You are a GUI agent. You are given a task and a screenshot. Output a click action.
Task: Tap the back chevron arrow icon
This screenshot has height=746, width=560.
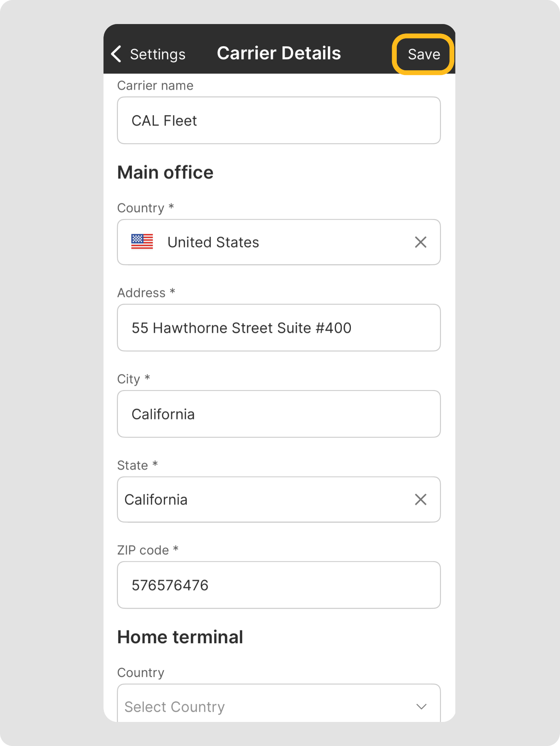coord(116,54)
